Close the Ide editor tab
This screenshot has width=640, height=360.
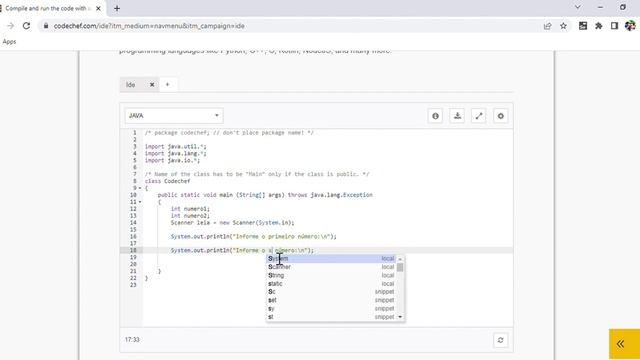tap(152, 84)
